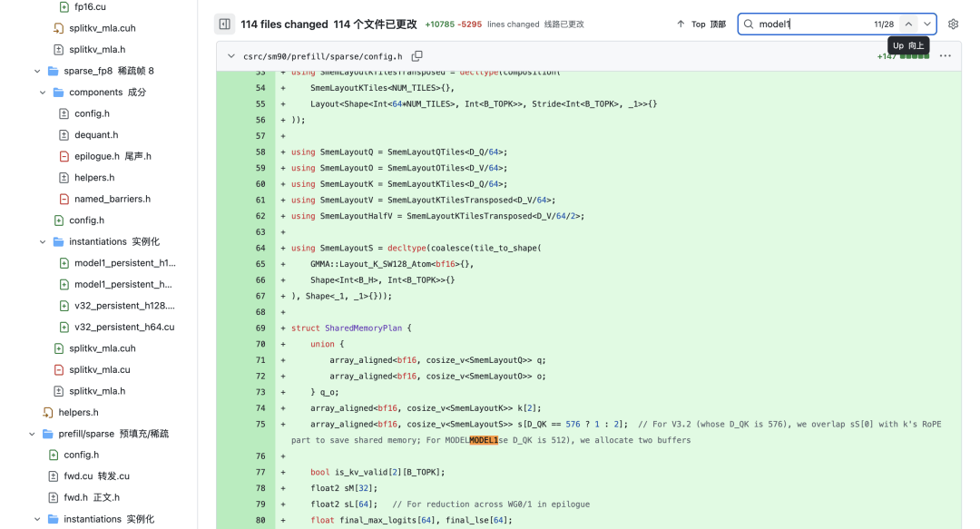Open diff view settings gear
Screen dimensions: 980x529
coord(953,24)
